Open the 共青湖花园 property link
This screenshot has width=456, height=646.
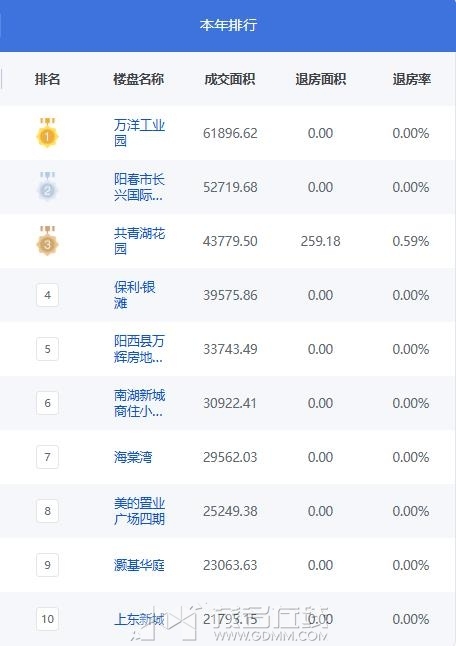[139, 241]
